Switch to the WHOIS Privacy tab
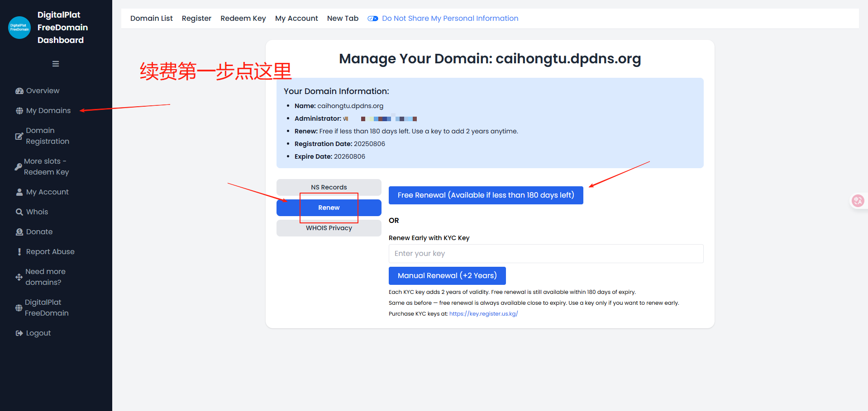This screenshot has height=411, width=868. pyautogui.click(x=329, y=228)
